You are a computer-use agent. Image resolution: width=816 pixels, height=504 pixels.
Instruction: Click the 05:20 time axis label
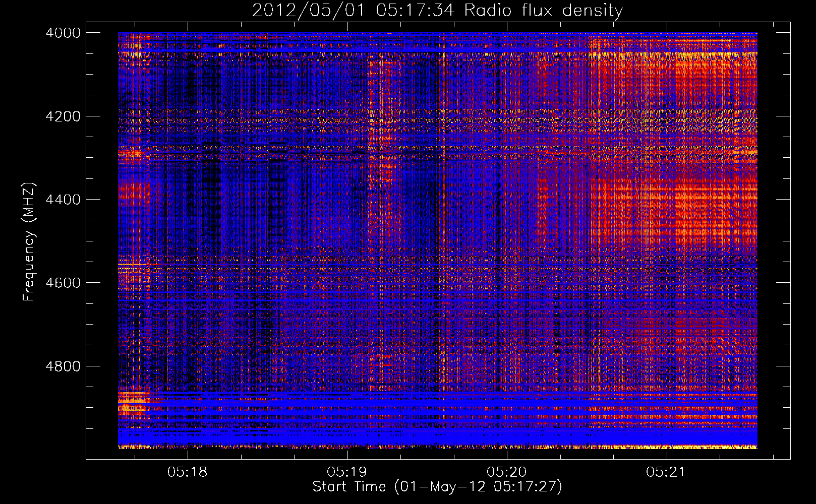pyautogui.click(x=507, y=472)
